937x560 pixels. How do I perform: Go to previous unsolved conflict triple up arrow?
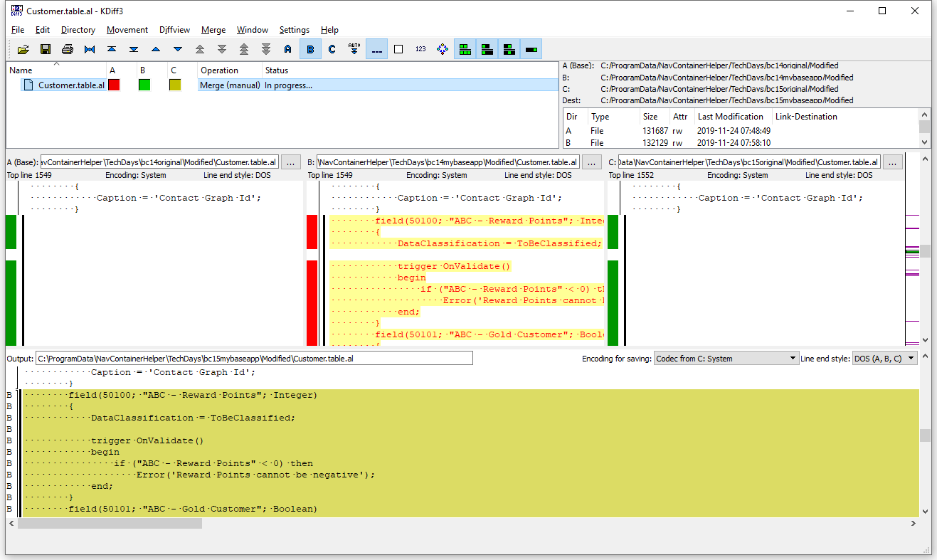[x=244, y=49]
